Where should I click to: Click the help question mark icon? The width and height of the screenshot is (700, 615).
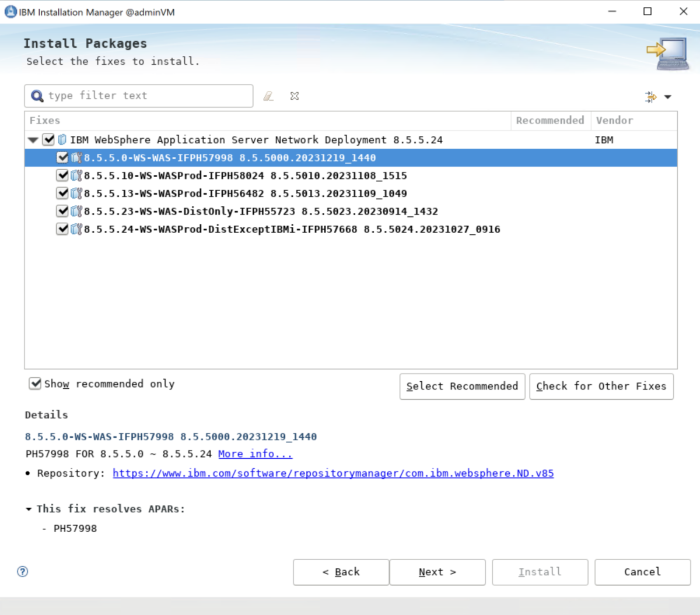tap(22, 572)
